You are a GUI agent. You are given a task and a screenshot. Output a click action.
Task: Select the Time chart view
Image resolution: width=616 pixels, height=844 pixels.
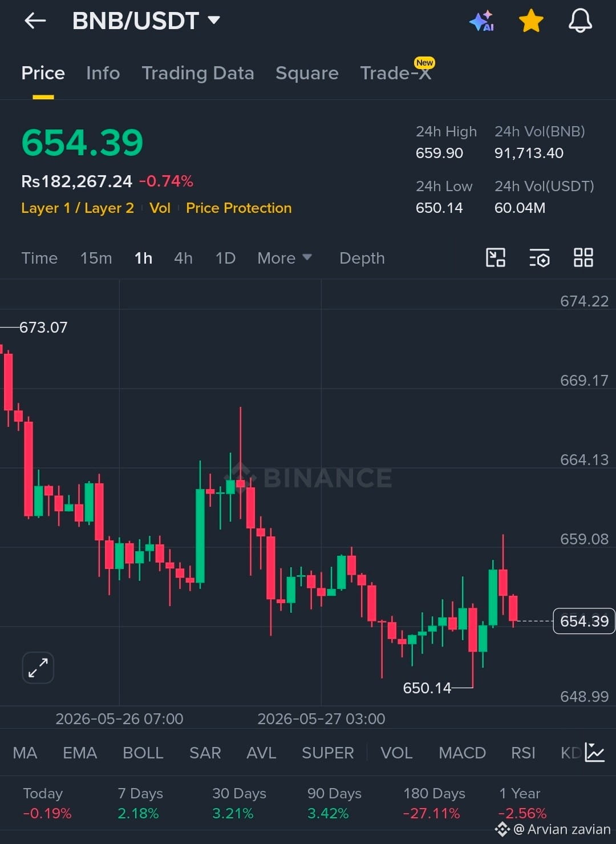39,259
